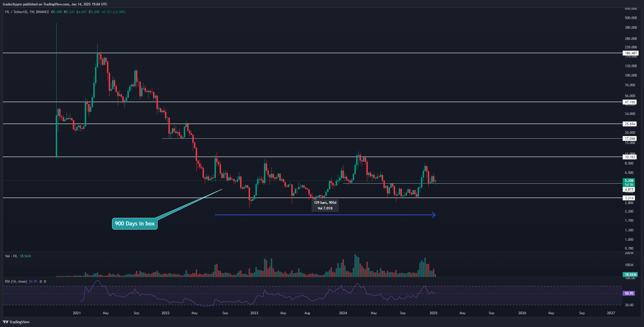
Task: Select the 25.654 price line label
Action: click(x=630, y=124)
